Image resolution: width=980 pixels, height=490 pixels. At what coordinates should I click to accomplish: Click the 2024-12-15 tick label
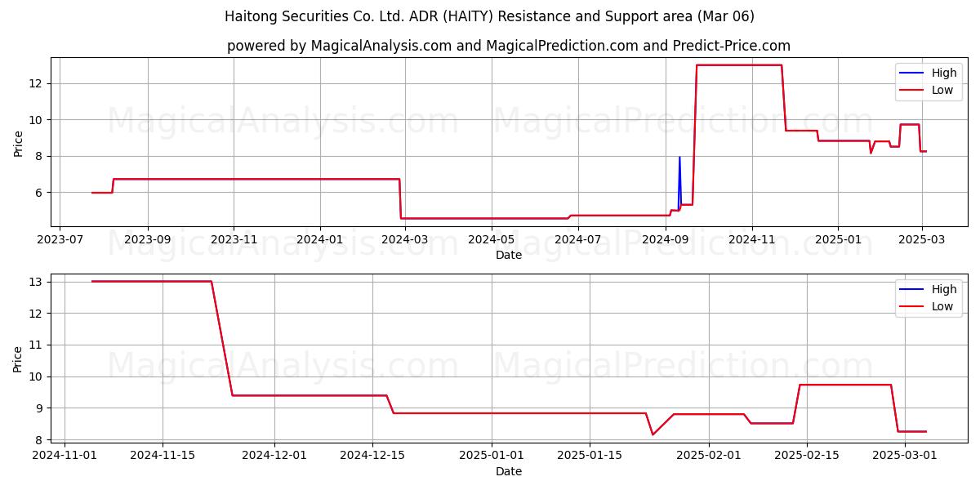point(372,457)
